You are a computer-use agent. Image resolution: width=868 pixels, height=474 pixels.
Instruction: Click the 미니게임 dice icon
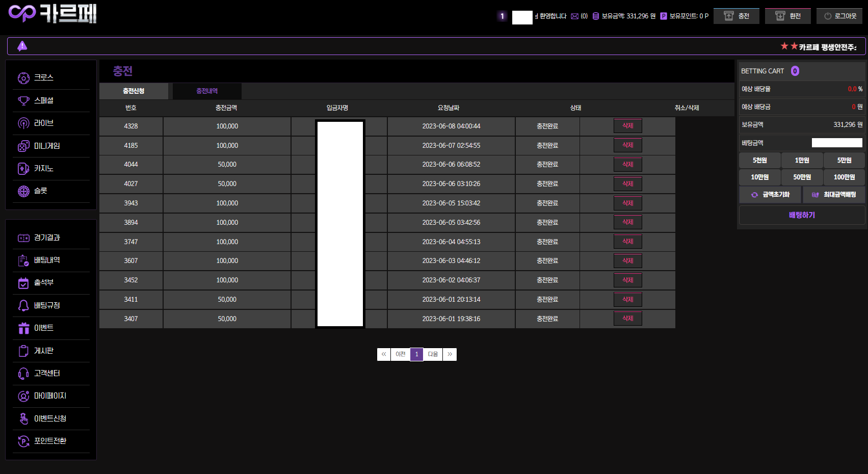(x=23, y=146)
